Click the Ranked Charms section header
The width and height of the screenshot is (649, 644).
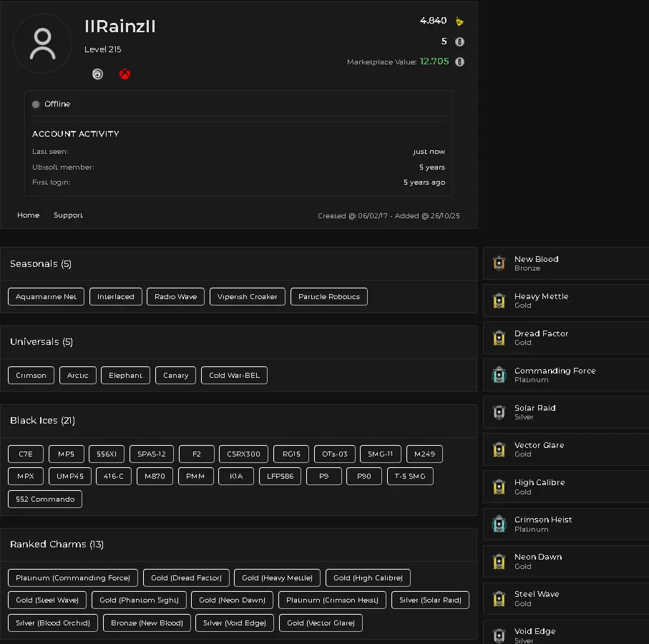[57, 545]
